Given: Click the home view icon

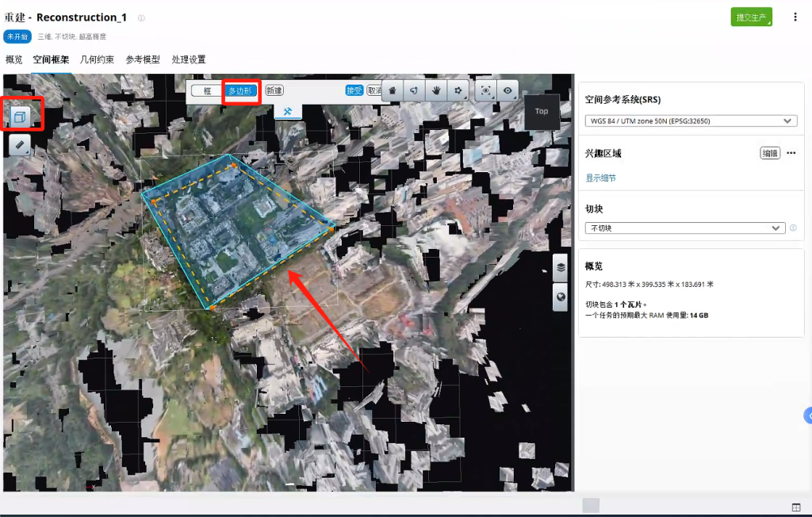Looking at the screenshot, I should 392,90.
